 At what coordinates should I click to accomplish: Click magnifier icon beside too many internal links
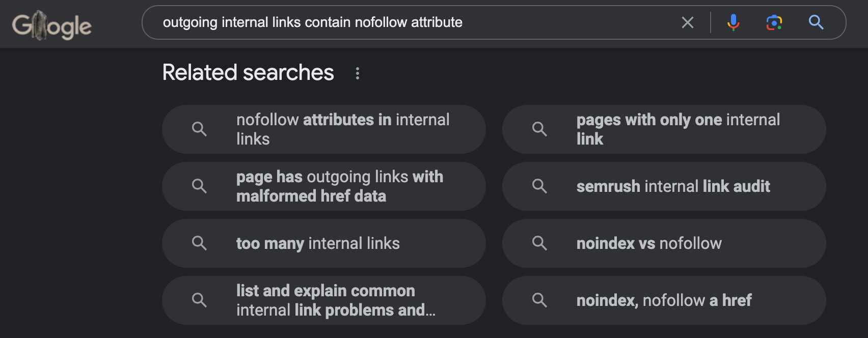[199, 243]
